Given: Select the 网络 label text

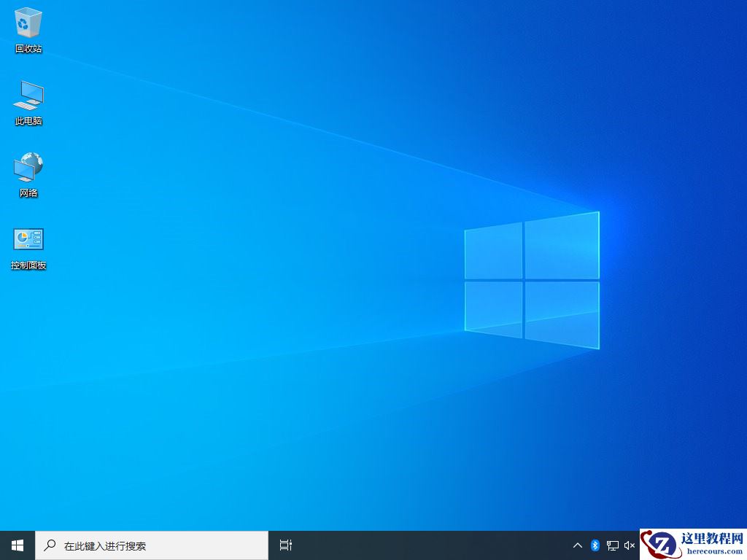Looking at the screenshot, I should [x=28, y=192].
